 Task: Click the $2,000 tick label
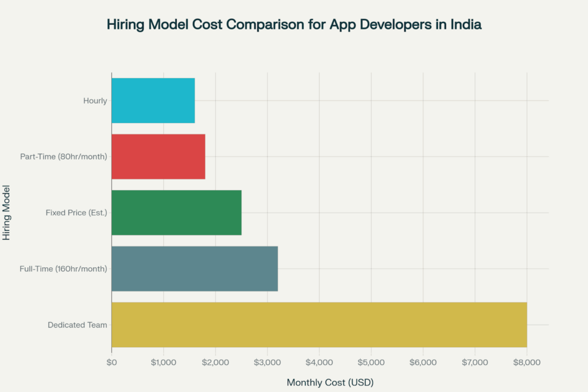(215, 362)
